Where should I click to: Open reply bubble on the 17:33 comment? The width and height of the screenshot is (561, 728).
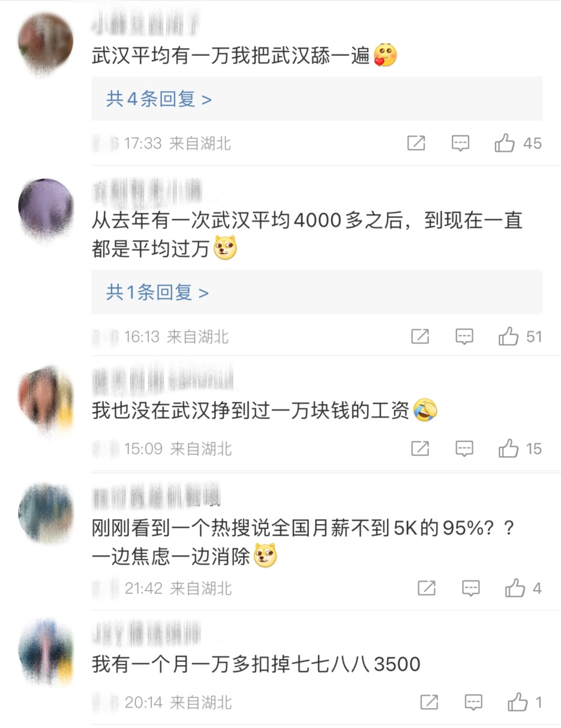(x=460, y=143)
